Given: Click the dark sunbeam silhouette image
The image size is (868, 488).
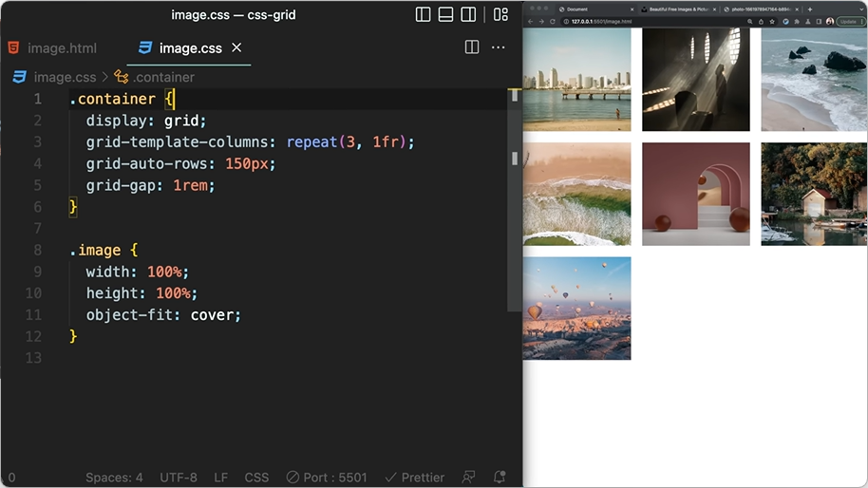Looking at the screenshot, I should [696, 80].
